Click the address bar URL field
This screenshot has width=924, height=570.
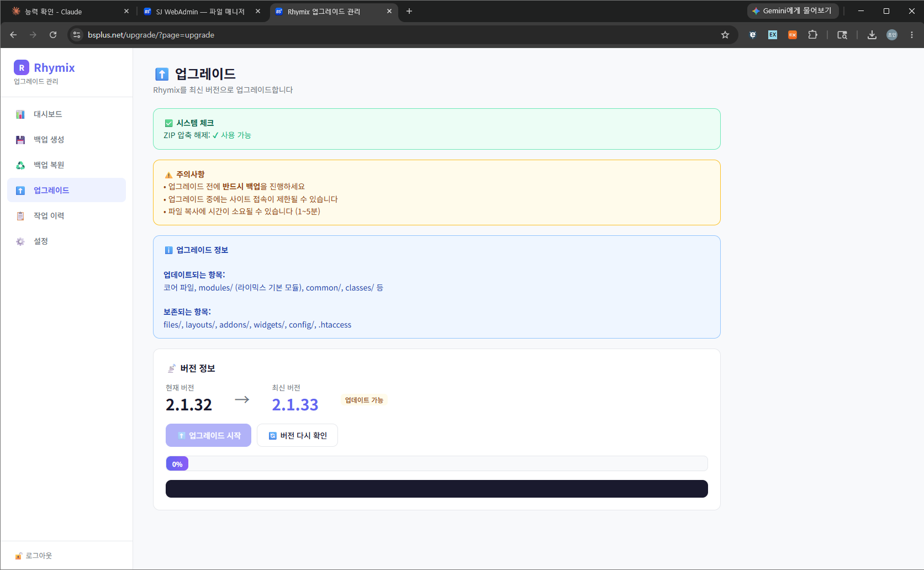click(402, 35)
